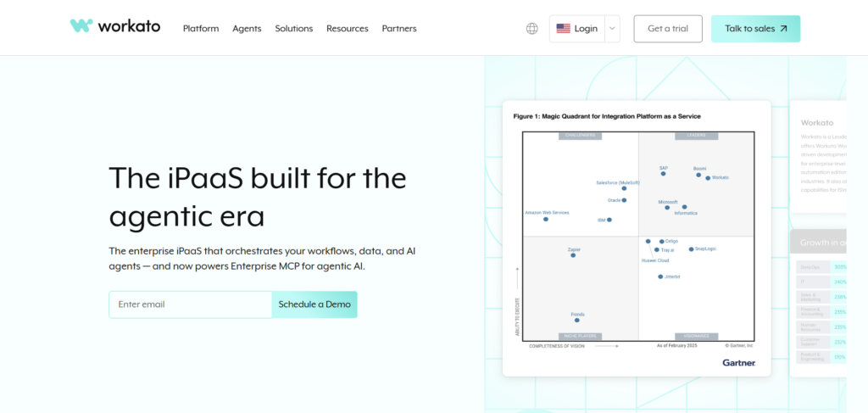Go to the Partners menu
This screenshot has height=413, width=868.
pyautogui.click(x=399, y=28)
